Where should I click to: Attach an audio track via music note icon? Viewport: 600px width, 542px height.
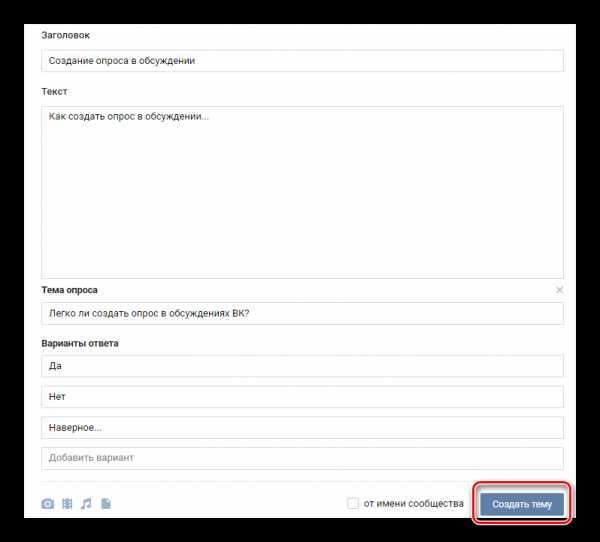point(86,504)
